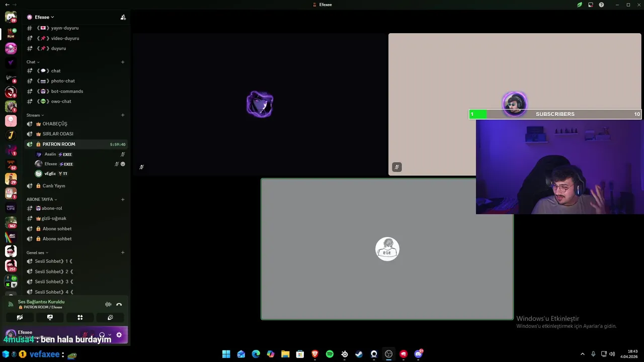Open the photo-chat channel
644x362 pixels.
(x=75, y=81)
